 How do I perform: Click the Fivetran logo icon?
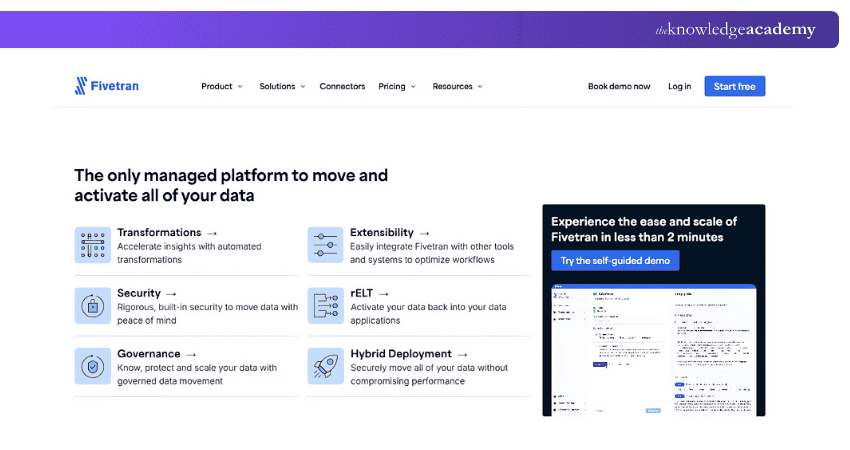(x=81, y=86)
